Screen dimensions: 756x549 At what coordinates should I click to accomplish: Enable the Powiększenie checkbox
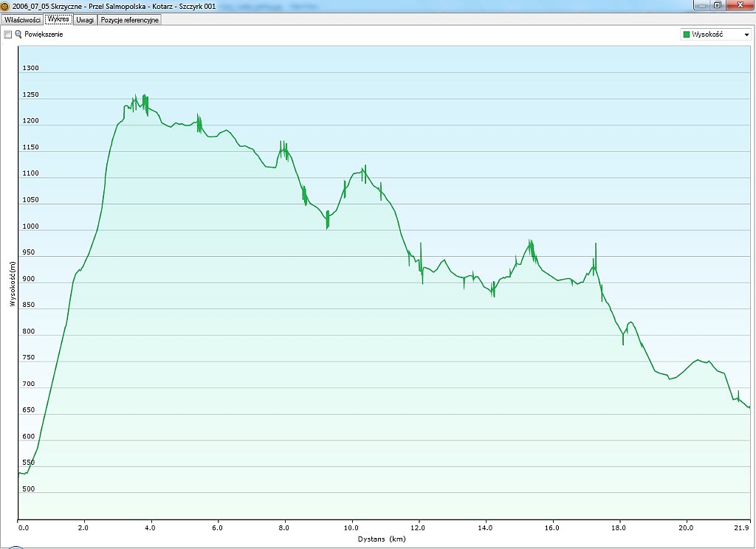click(x=8, y=35)
